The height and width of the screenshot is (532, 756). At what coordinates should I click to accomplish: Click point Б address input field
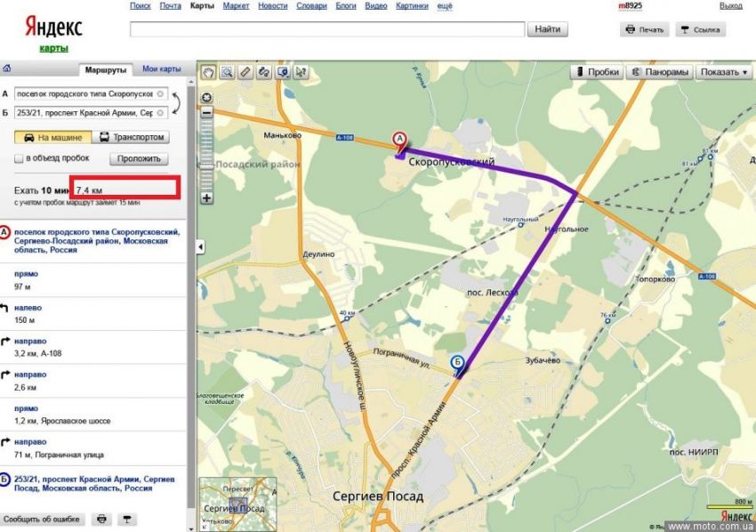(91, 113)
